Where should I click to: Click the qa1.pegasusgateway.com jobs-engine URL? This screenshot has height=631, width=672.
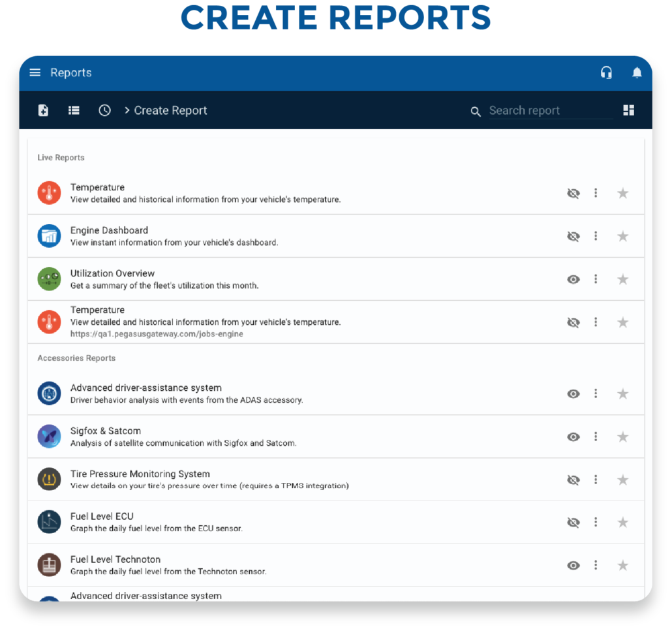(x=157, y=334)
